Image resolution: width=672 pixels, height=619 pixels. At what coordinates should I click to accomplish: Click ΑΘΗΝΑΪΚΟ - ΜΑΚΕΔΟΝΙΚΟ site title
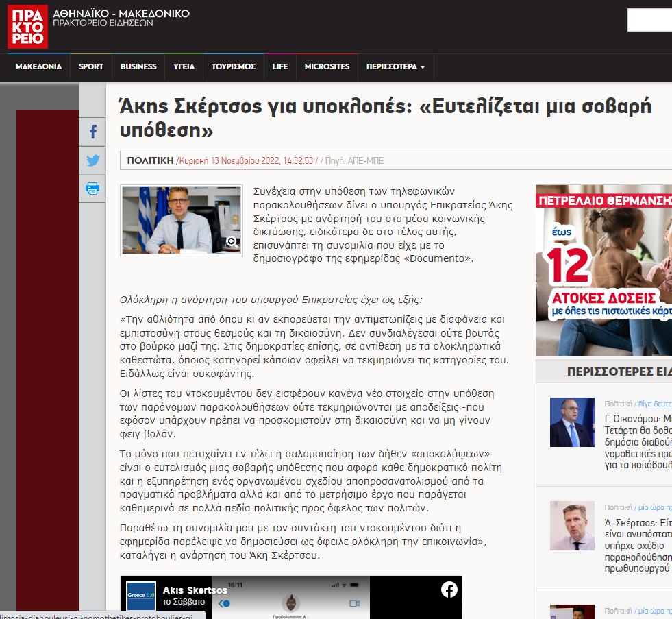point(121,14)
